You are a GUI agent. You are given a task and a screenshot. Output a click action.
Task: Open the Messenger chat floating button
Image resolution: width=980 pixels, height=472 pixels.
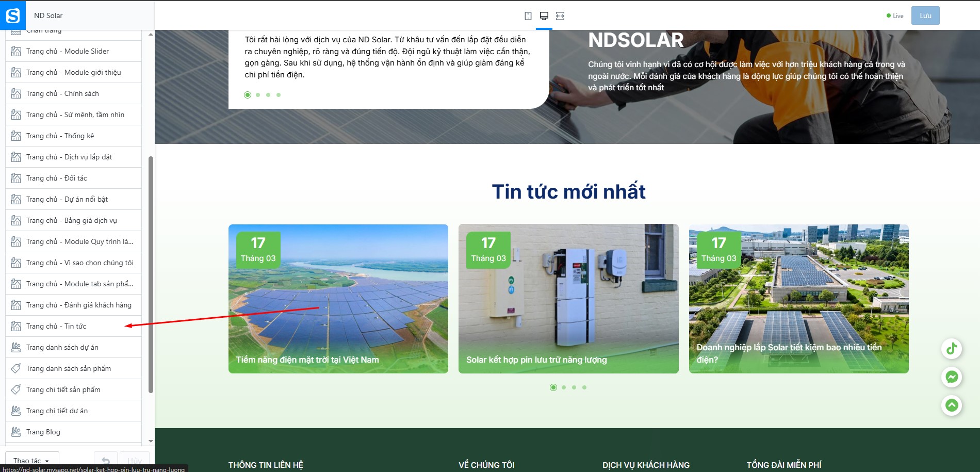point(952,377)
